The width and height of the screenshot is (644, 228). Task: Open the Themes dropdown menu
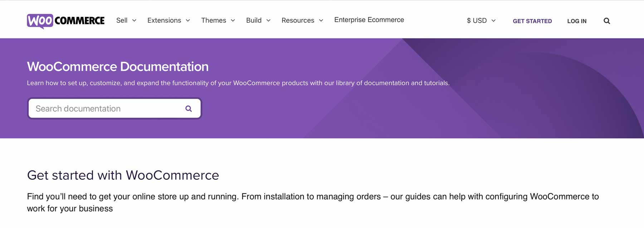point(214,20)
